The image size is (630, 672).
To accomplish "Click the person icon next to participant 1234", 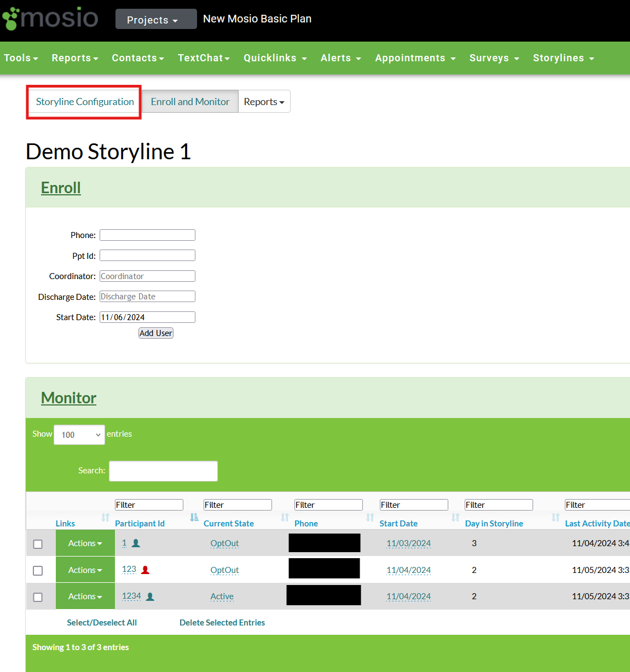I will point(150,596).
